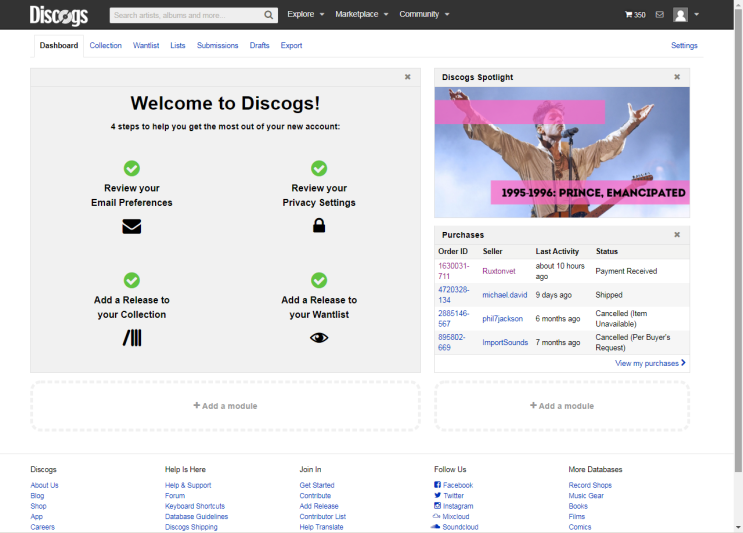Click the Prince Emancipated spotlight banner
This screenshot has height=533, width=743.
pos(562,151)
